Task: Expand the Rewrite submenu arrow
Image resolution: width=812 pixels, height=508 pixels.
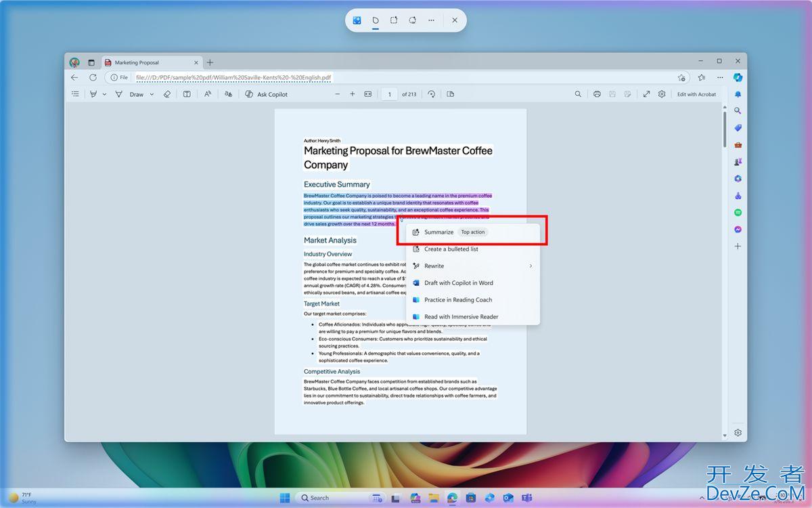Action: 531,266
